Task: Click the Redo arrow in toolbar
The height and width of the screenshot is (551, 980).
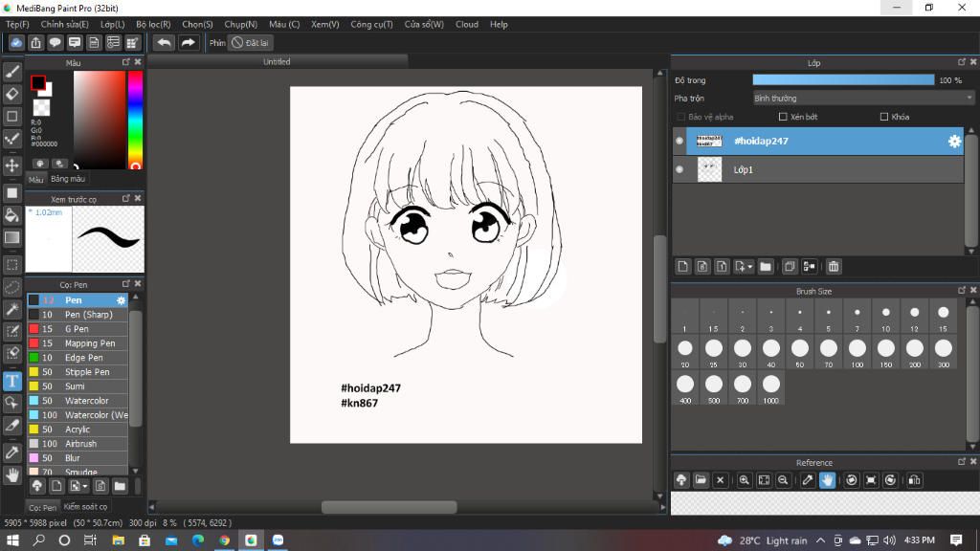Action: pyautogui.click(x=188, y=42)
